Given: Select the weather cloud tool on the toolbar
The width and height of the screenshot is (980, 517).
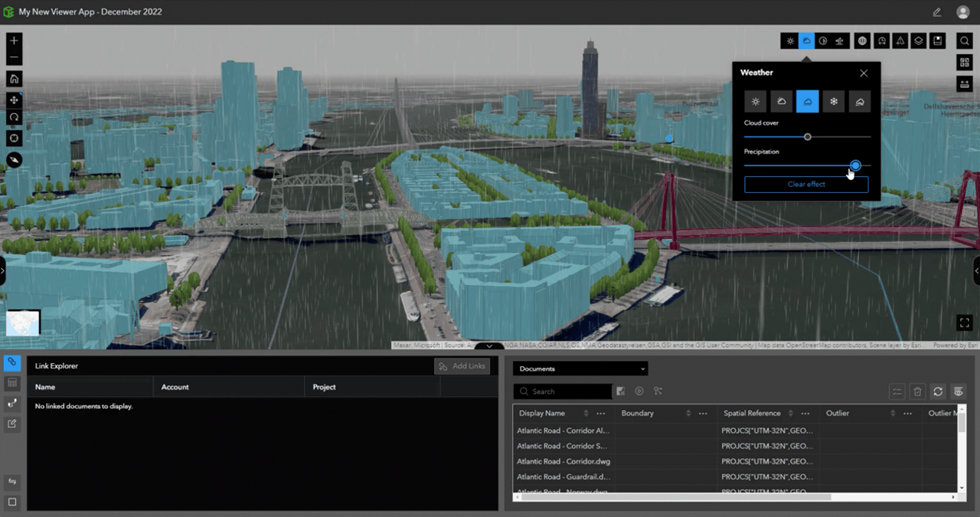Looking at the screenshot, I should [806, 41].
